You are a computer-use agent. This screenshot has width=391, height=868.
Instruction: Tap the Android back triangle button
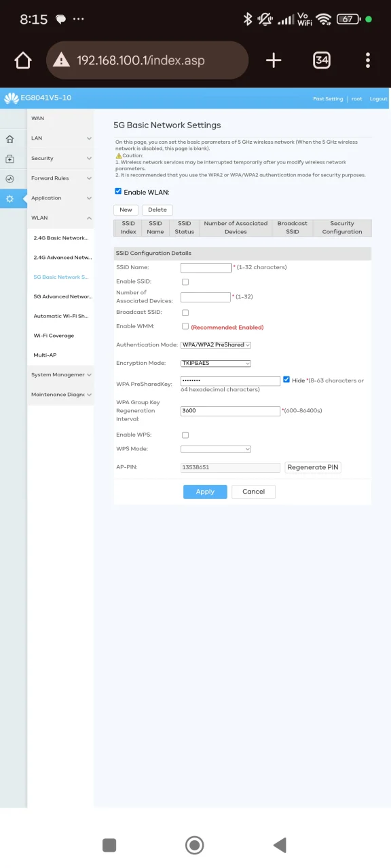tap(280, 845)
